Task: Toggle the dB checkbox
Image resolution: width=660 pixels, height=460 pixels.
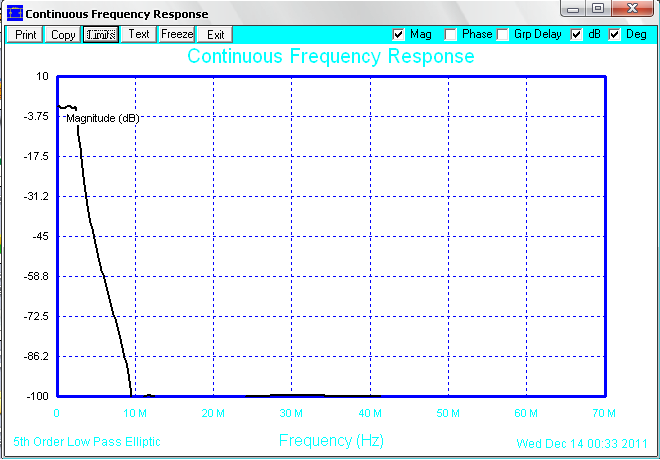Action: point(576,35)
